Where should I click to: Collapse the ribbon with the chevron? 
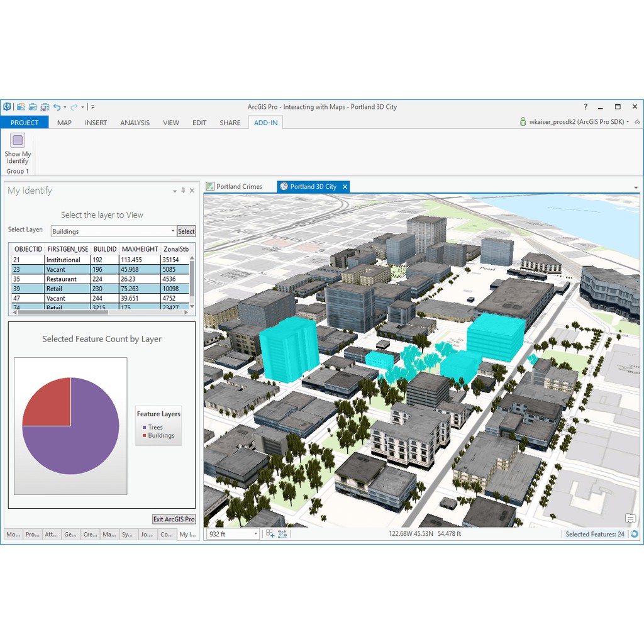pos(637,122)
